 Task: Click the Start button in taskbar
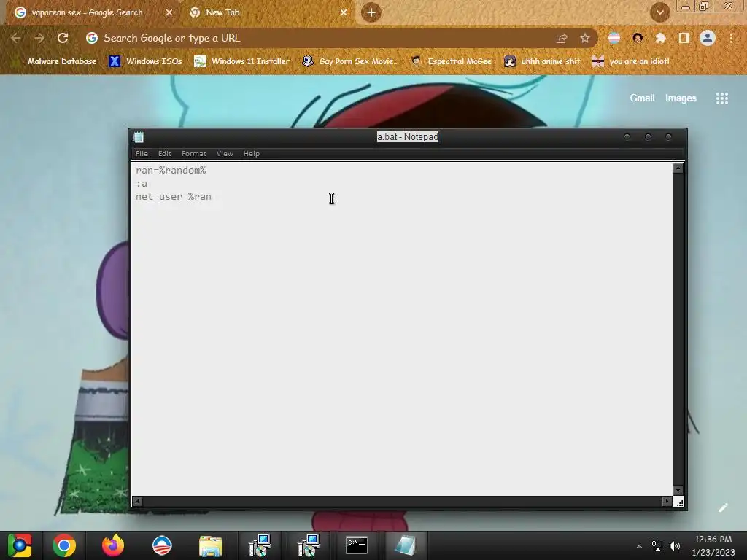(x=20, y=545)
